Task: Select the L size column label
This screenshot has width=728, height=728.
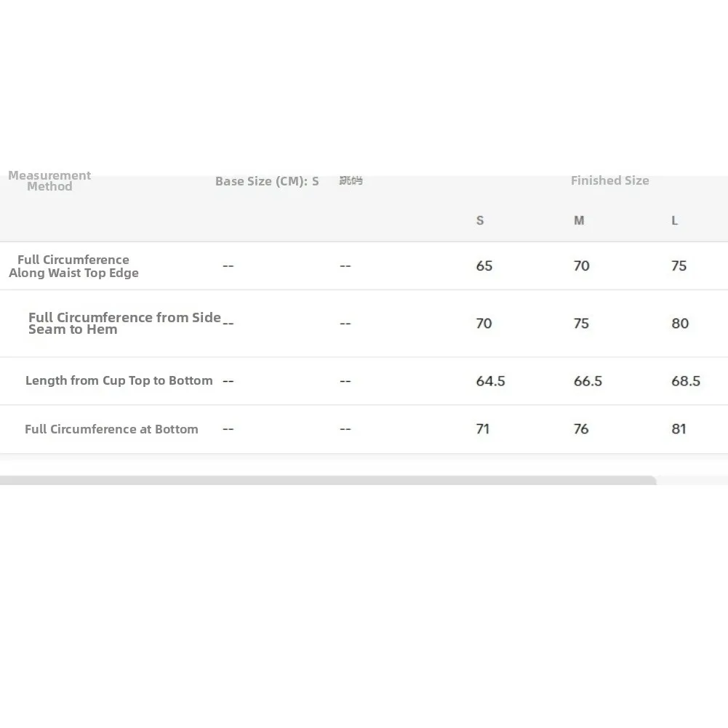Action: pos(675,220)
